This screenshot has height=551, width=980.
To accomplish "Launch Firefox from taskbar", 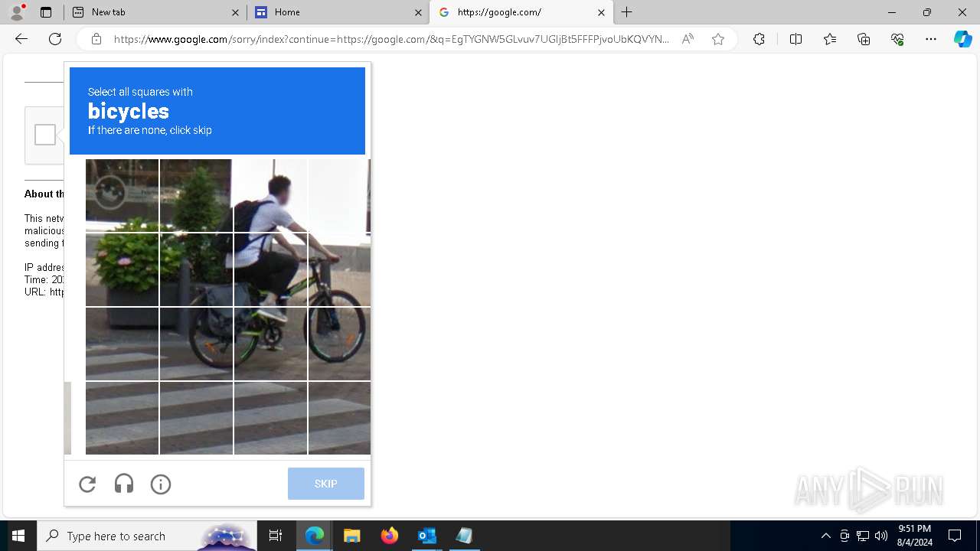I will point(389,536).
